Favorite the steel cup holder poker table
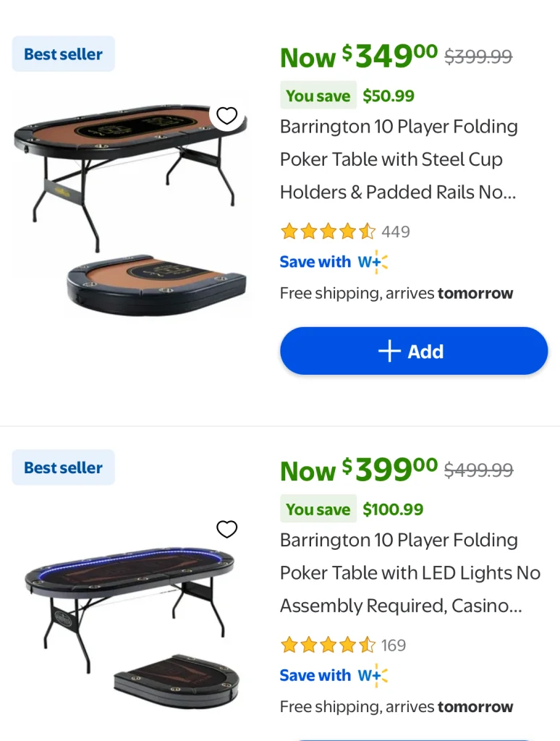This screenshot has height=741, width=560. [227, 116]
